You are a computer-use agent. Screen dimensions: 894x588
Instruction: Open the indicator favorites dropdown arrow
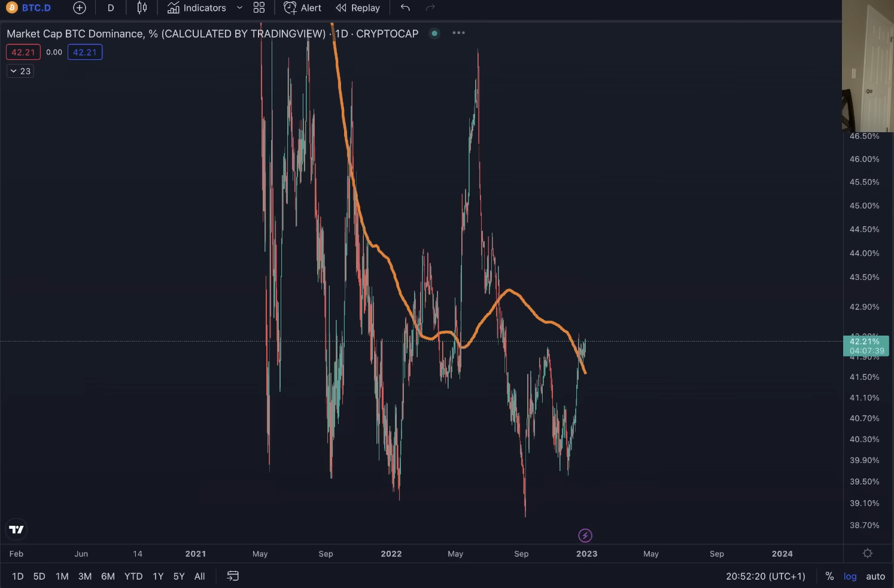240,8
